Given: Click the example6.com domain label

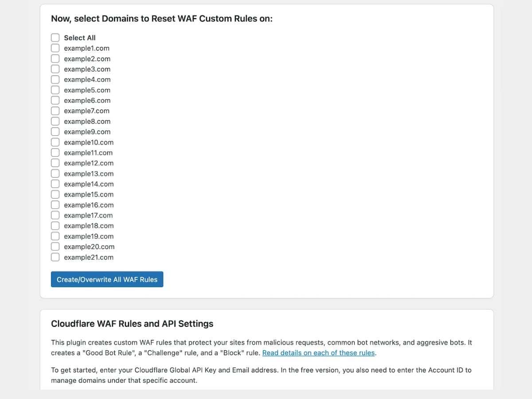Looking at the screenshot, I should coord(87,101).
